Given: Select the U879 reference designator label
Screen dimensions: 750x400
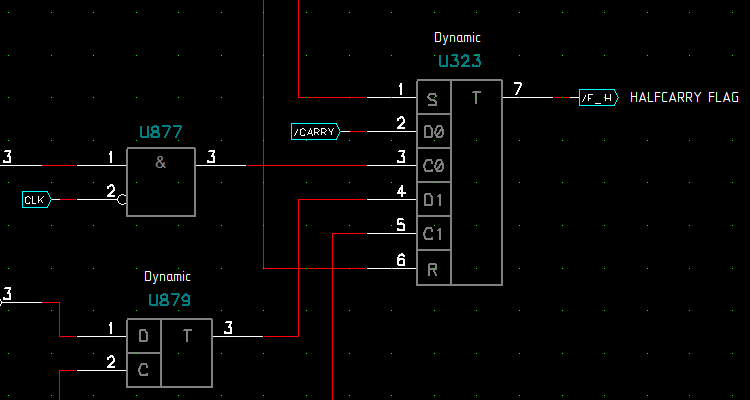Looking at the screenshot, I should pyautogui.click(x=168, y=299).
